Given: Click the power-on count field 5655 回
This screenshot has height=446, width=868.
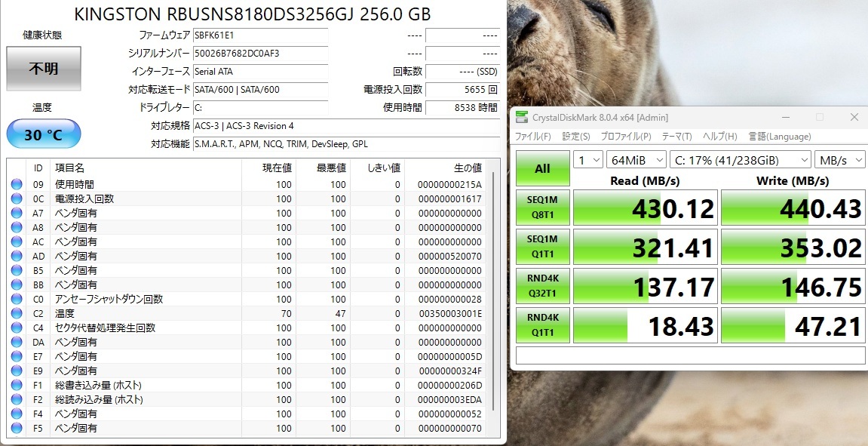Looking at the screenshot, I should click(x=462, y=90).
